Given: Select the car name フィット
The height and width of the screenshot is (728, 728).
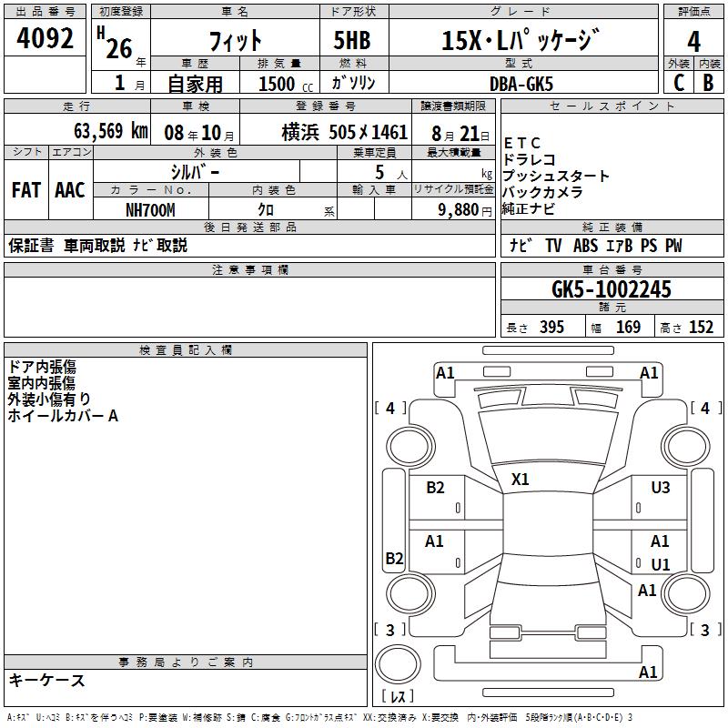Looking at the screenshot, I should 236,41.
